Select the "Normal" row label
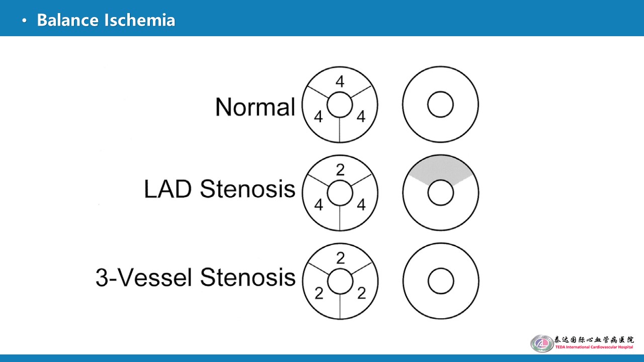This screenshot has width=644, height=362. [x=255, y=107]
